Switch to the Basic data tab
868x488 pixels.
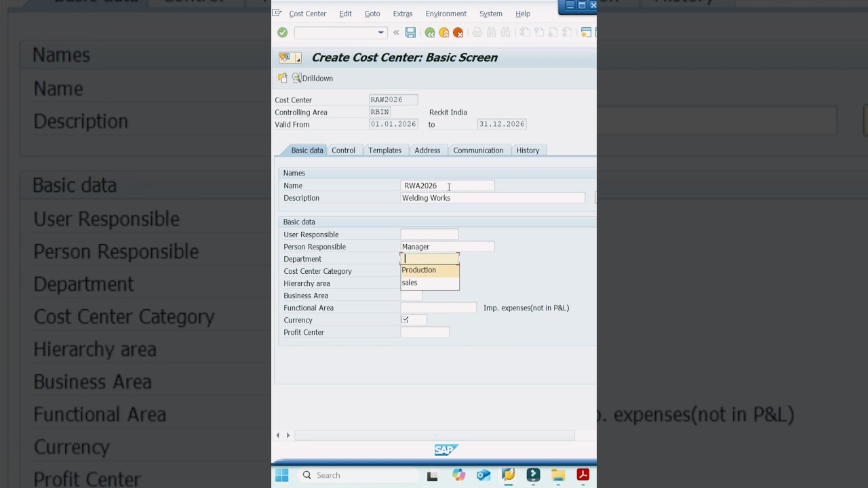[307, 150]
